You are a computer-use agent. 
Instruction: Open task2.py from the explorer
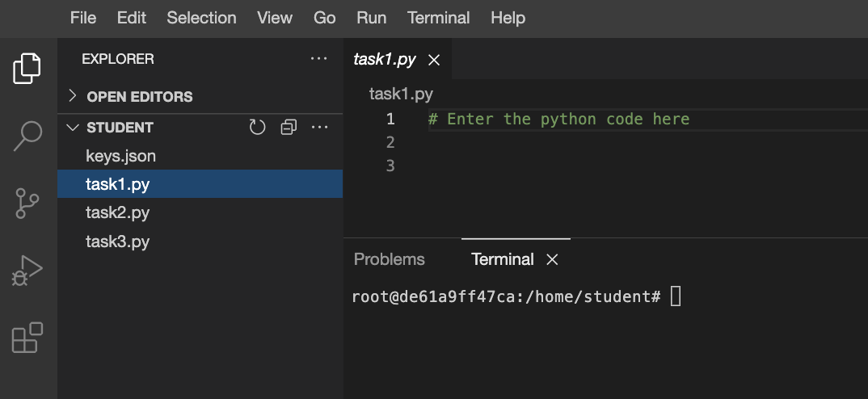pos(200,212)
